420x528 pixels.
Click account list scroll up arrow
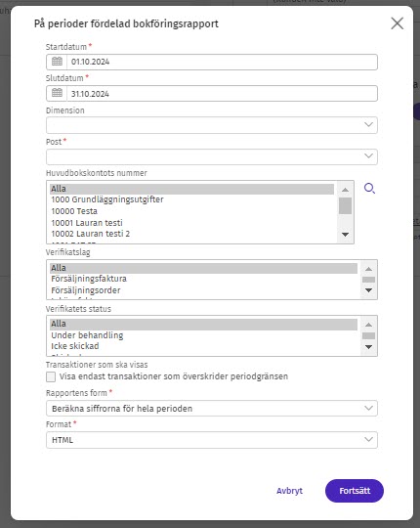coord(345,190)
